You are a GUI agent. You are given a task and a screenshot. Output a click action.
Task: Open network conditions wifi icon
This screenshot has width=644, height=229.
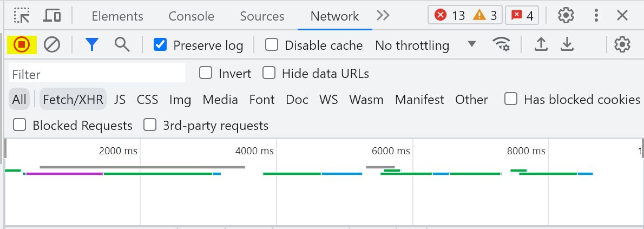click(x=501, y=44)
